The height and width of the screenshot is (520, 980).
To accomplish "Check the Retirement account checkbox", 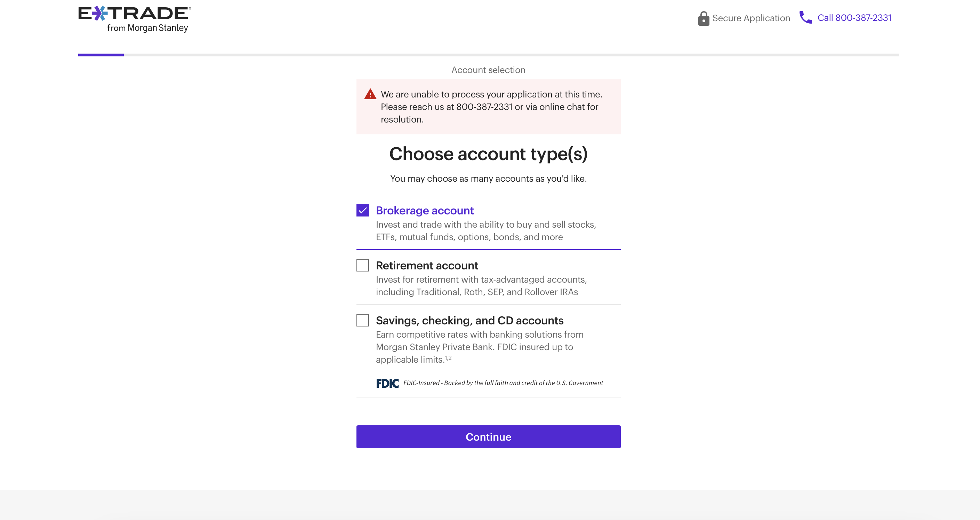I will click(x=363, y=265).
